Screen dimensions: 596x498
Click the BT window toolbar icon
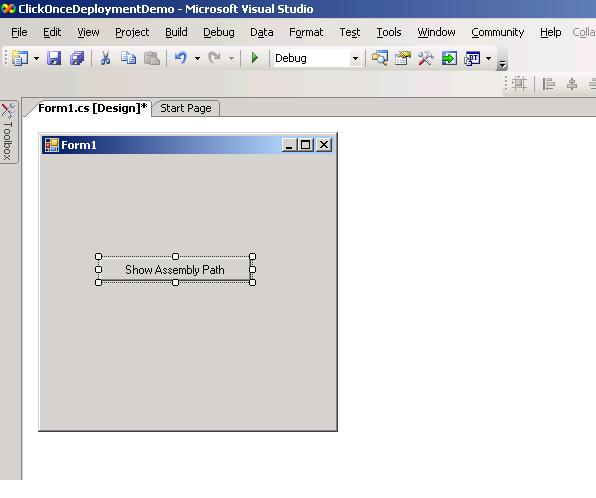pyautogui.click(x=472, y=59)
